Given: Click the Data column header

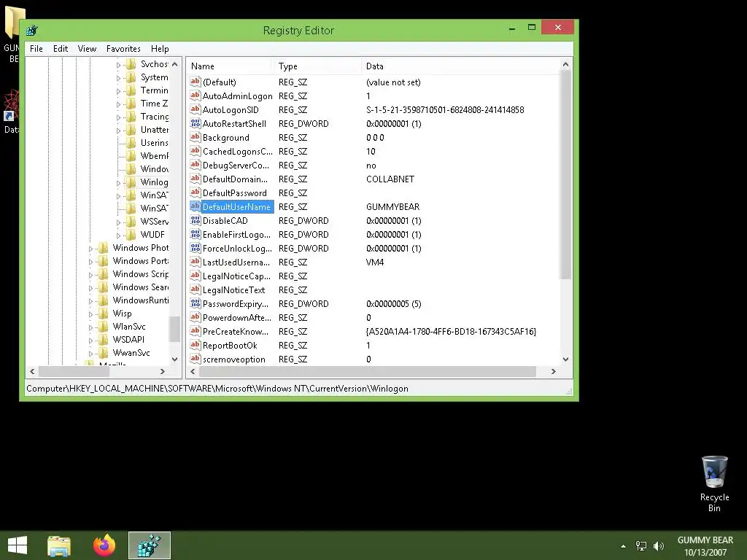Looking at the screenshot, I should [x=460, y=66].
